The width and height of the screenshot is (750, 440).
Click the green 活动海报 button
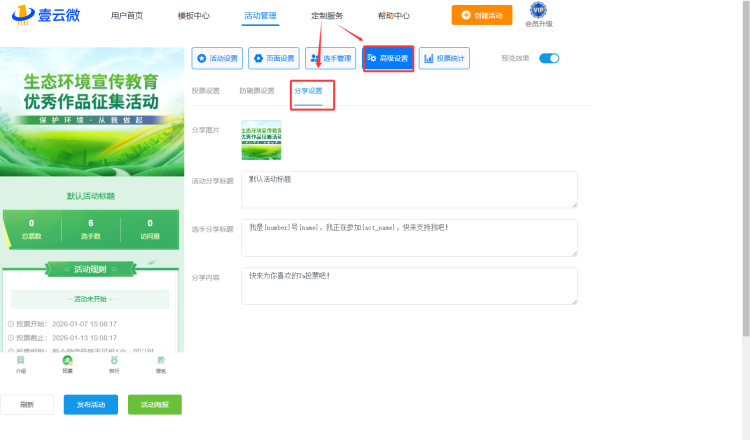154,404
